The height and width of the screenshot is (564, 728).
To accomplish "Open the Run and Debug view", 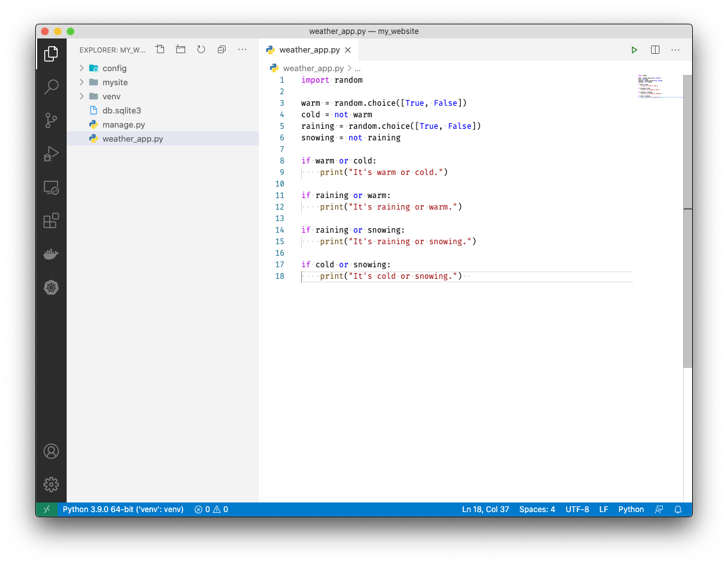I will click(51, 154).
